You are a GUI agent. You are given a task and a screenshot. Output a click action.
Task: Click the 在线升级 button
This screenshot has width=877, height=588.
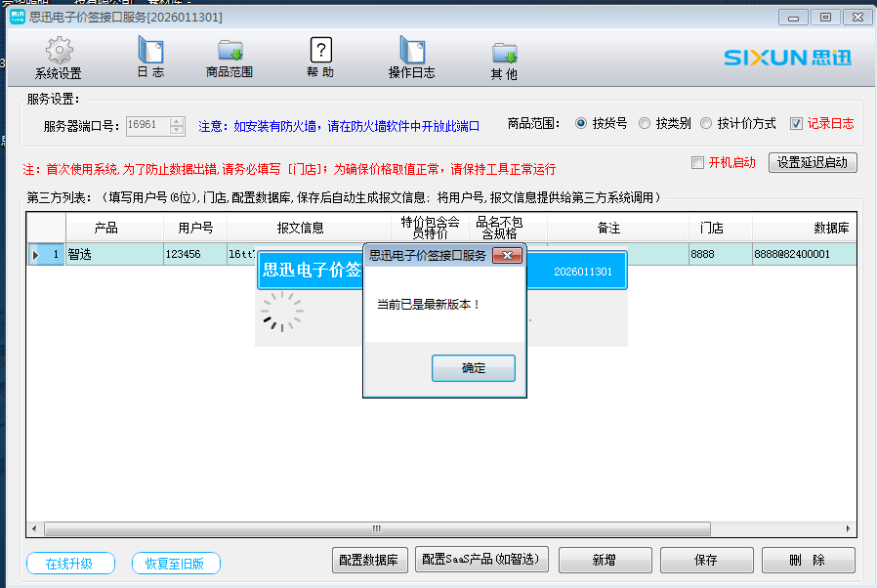tap(71, 564)
